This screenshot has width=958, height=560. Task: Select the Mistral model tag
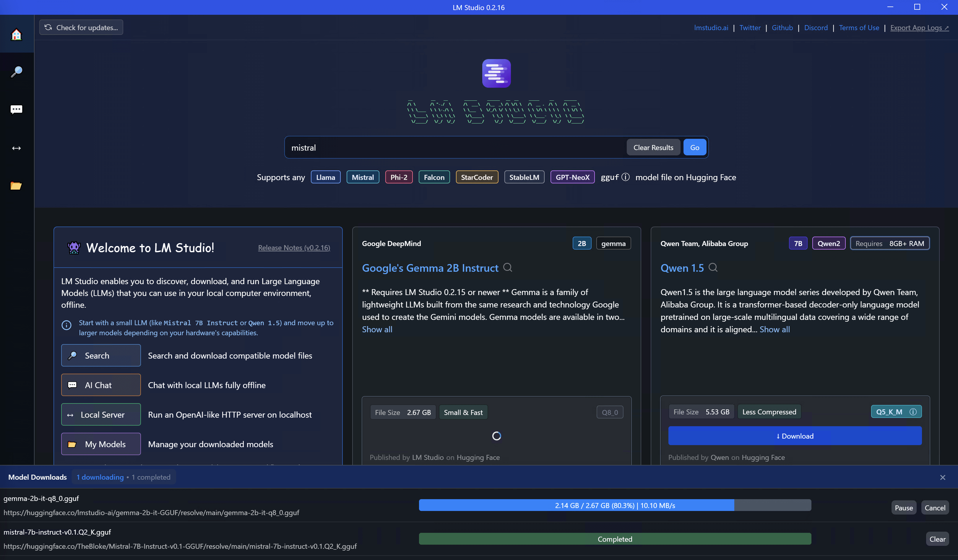click(x=362, y=177)
